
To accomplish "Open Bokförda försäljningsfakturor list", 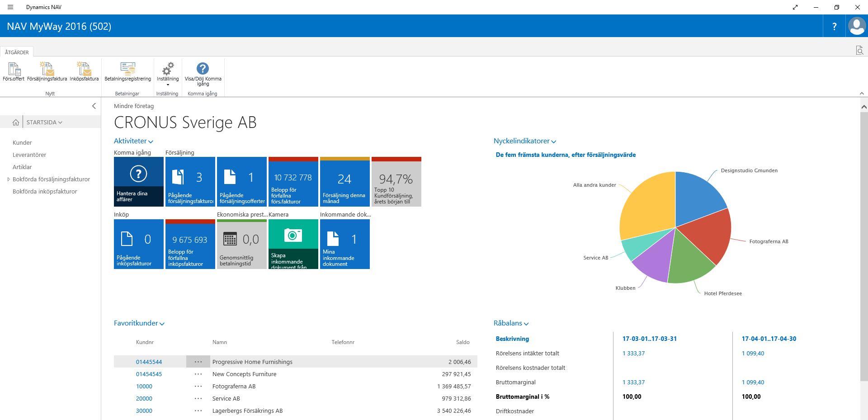I will (51, 179).
